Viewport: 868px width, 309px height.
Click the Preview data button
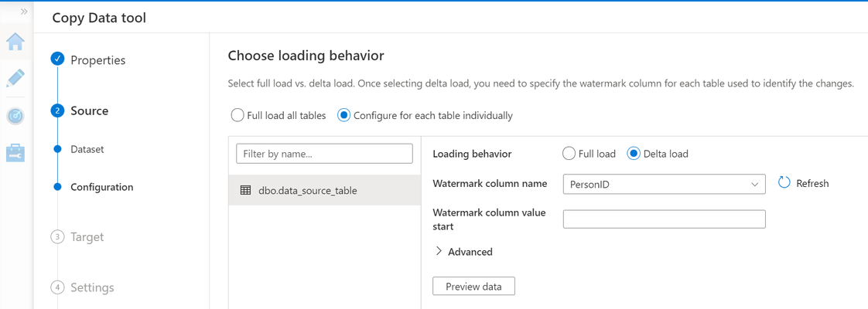pyautogui.click(x=474, y=287)
